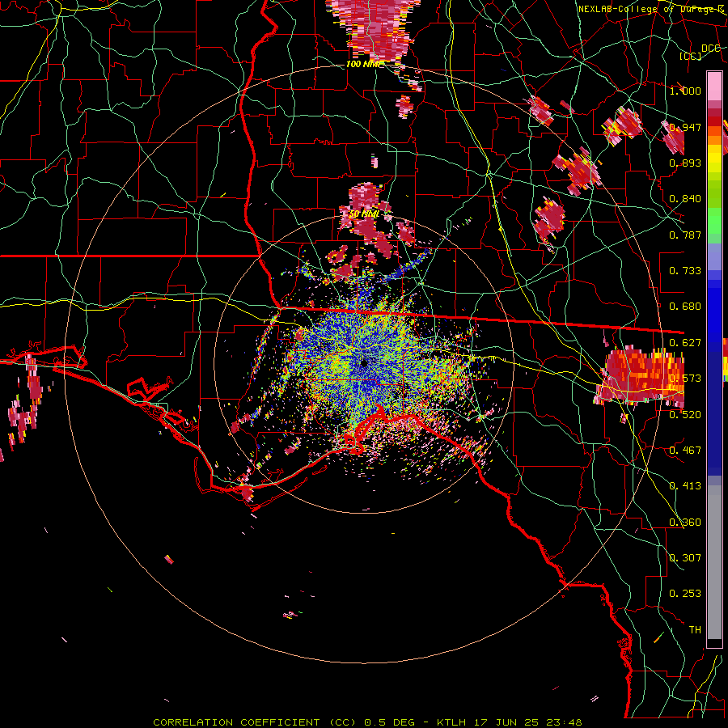Select the 0.520 scale label
The image size is (728, 728).
tap(685, 415)
